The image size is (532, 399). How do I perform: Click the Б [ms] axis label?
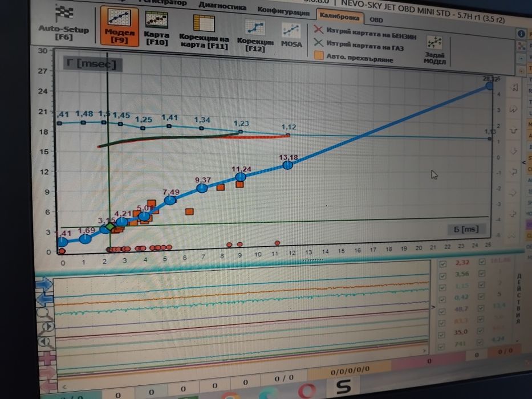[466, 229]
